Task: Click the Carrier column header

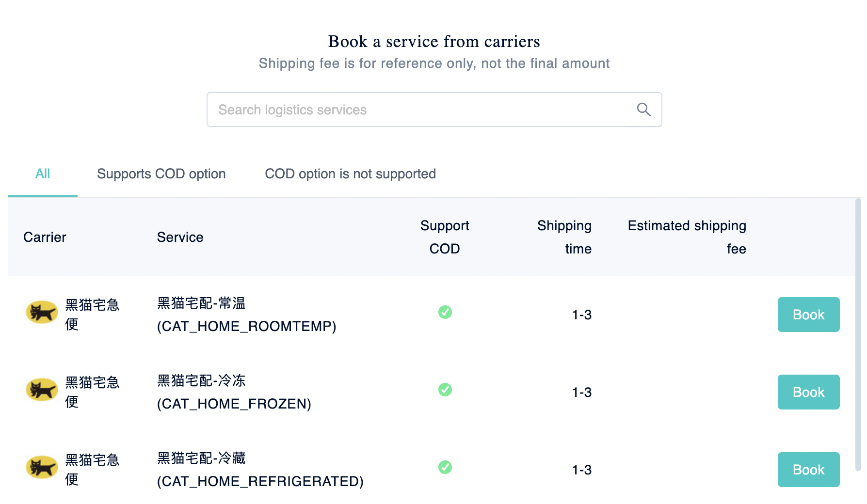Action: click(x=45, y=237)
